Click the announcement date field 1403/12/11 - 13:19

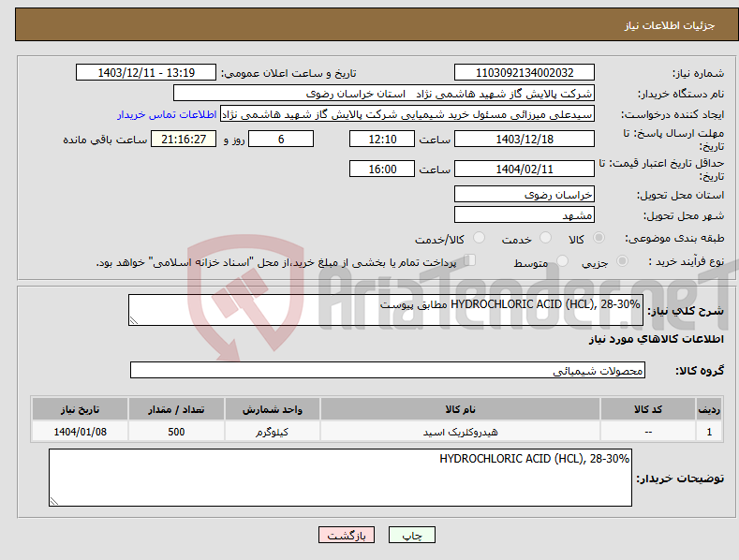145,73
